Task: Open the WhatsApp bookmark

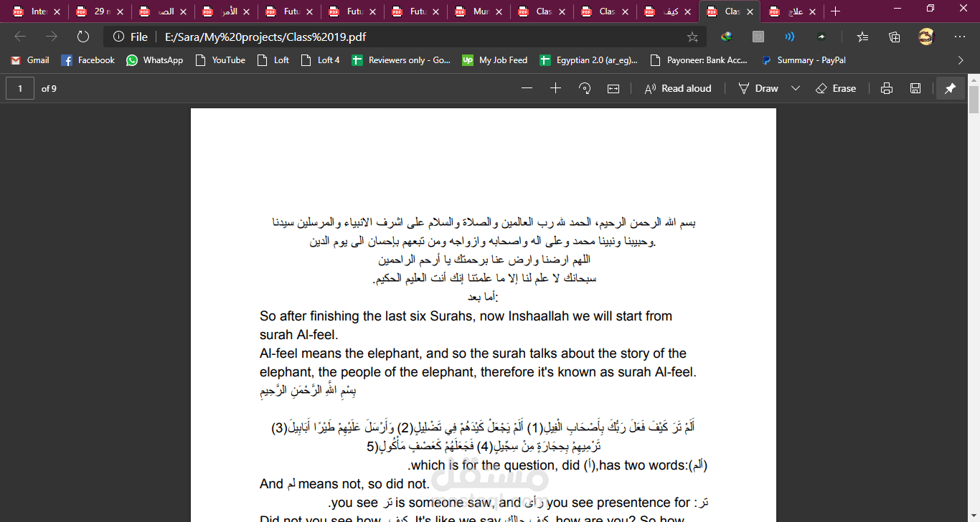Action: click(154, 60)
